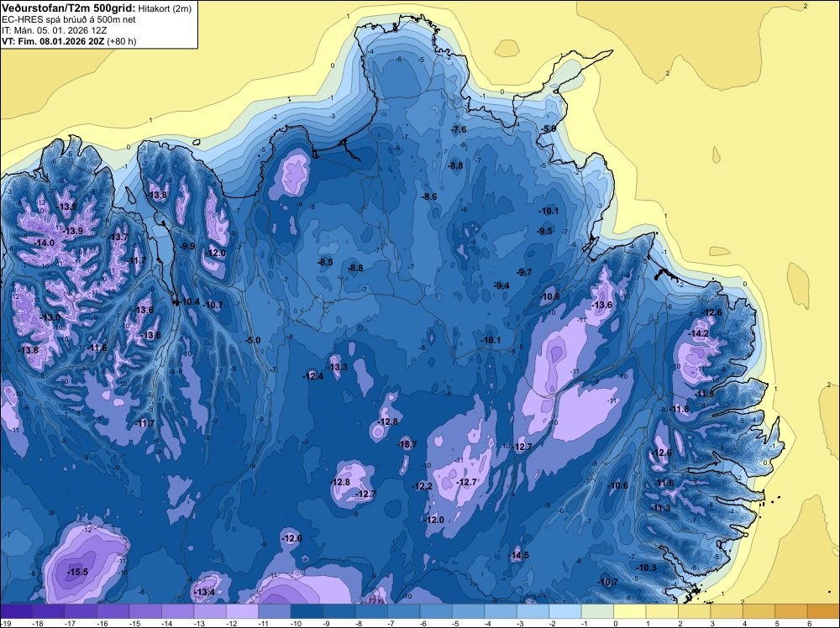Click the -5.0 temperature value
The image size is (840, 628).
pyautogui.click(x=253, y=341)
